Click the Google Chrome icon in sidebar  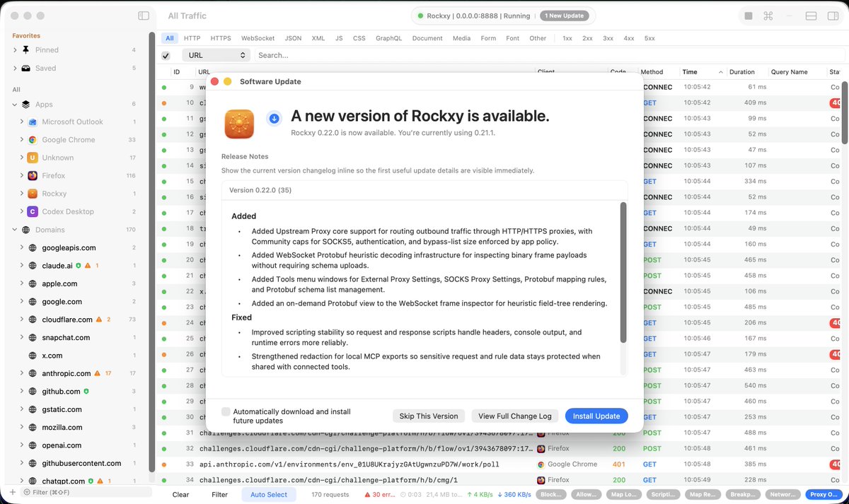[33, 140]
